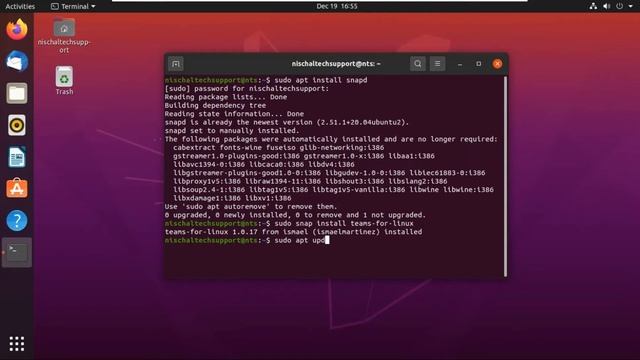The width and height of the screenshot is (640, 360).
Task: Click the power icon in top bar
Action: (x=620, y=6)
